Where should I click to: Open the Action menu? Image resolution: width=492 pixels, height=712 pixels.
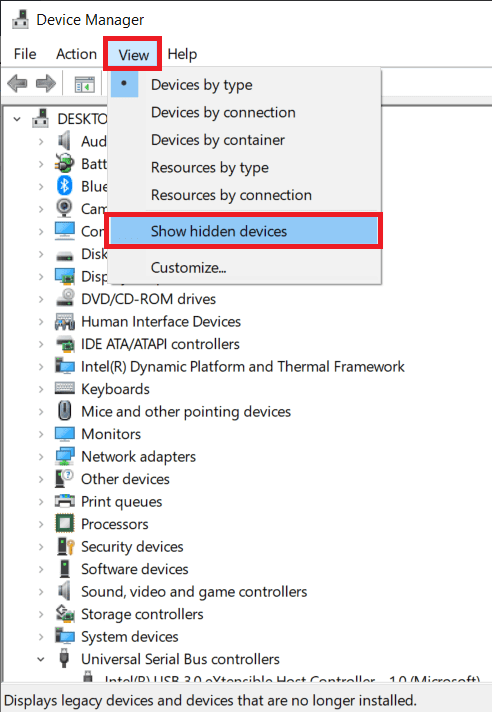pyautogui.click(x=76, y=54)
